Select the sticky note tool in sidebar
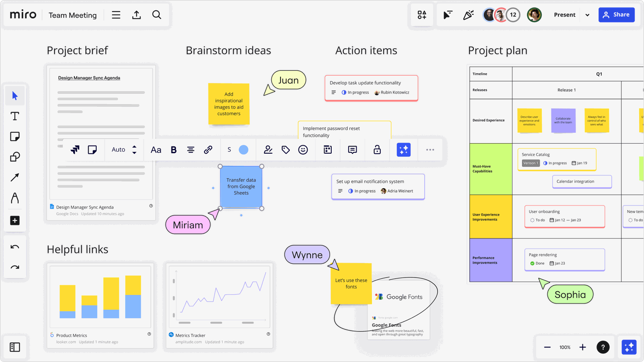The height and width of the screenshot is (362, 644). 15,137
